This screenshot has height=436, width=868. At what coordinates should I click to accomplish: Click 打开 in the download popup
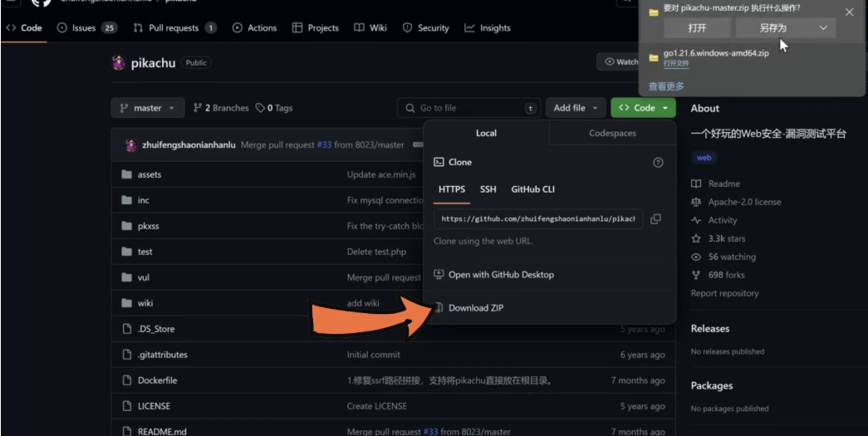(697, 28)
